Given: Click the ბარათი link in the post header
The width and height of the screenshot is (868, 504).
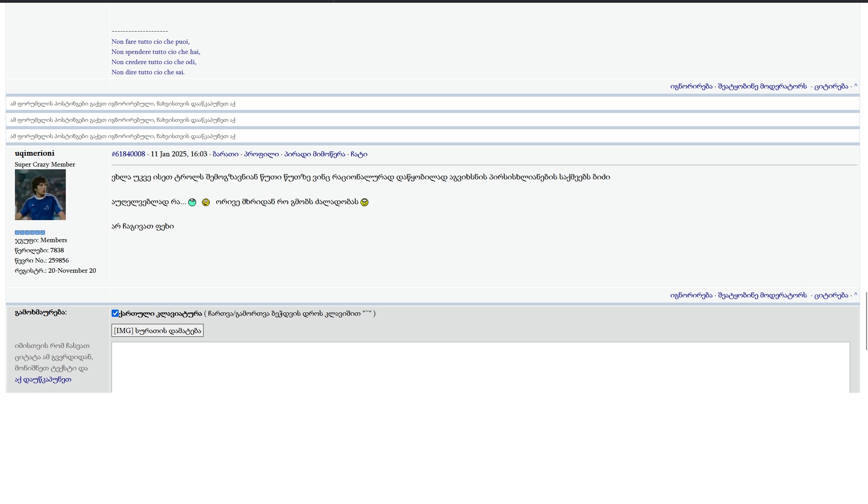Looking at the screenshot, I should 226,154.
